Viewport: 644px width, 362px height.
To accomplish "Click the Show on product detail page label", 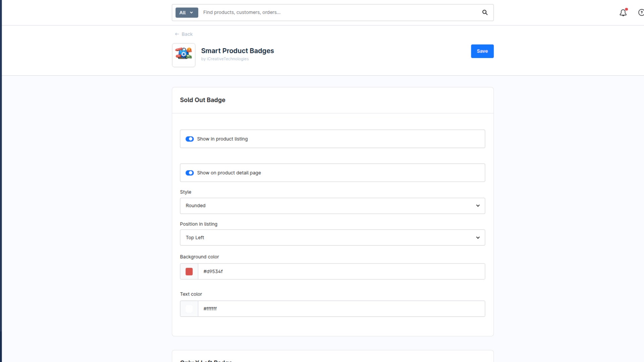I will [229, 173].
